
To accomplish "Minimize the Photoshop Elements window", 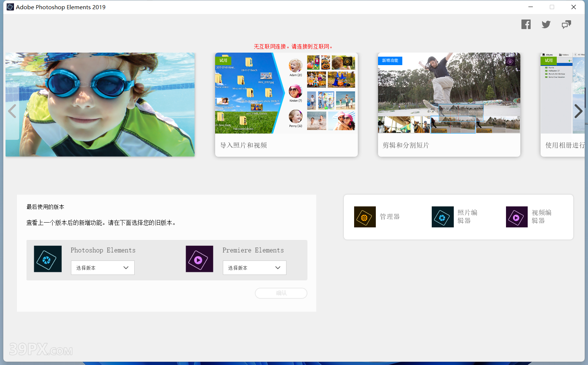I will coord(531,7).
